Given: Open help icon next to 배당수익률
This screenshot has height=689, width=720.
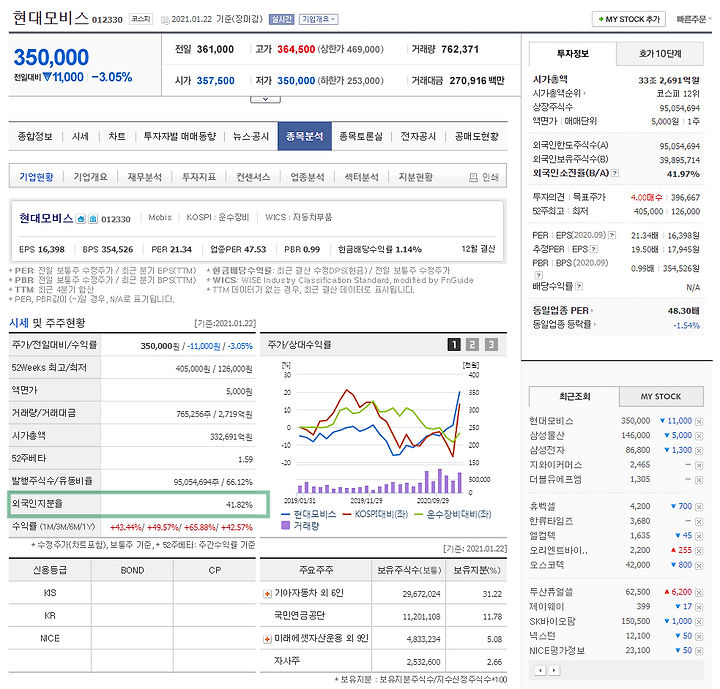Looking at the screenshot, I should 579,286.
